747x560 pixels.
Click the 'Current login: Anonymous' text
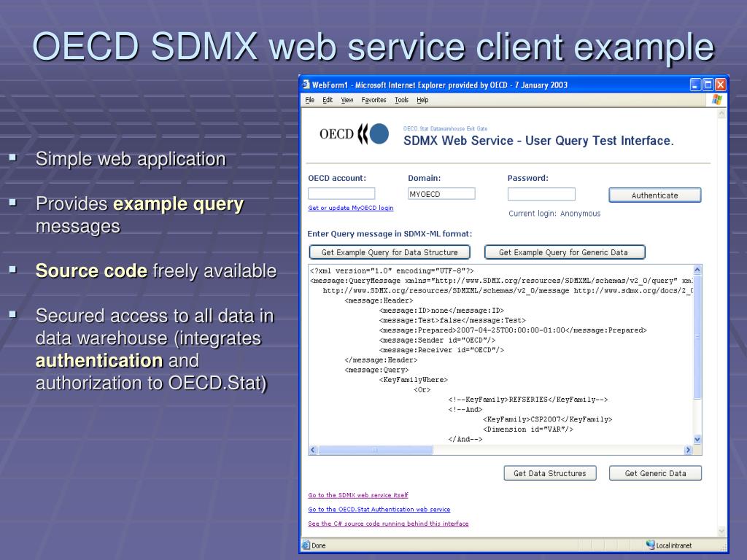[x=554, y=214]
